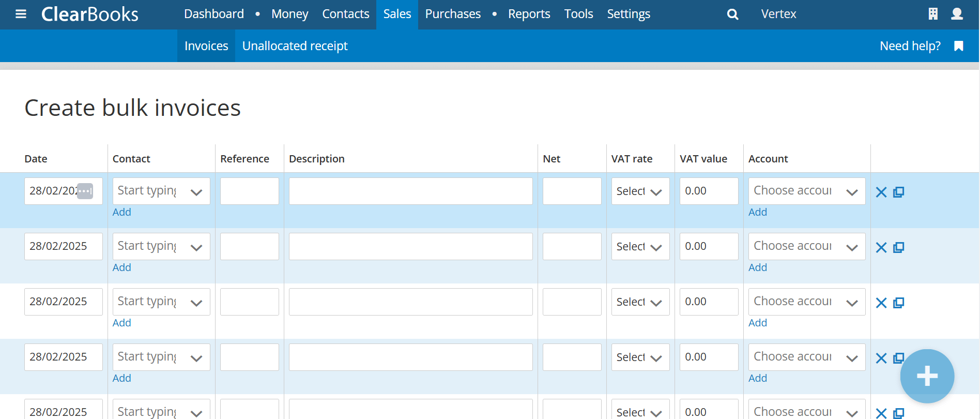The height and width of the screenshot is (419, 980).
Task: Focus the first row Description field
Action: pyautogui.click(x=410, y=191)
